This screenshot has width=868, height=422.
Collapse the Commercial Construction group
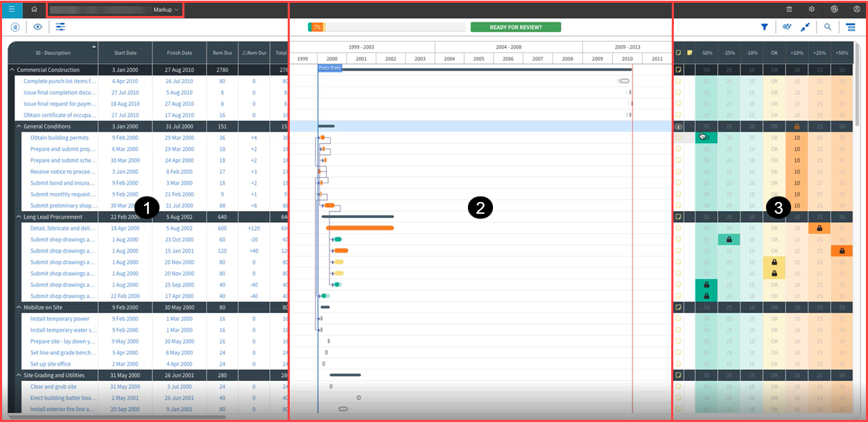pos(11,69)
